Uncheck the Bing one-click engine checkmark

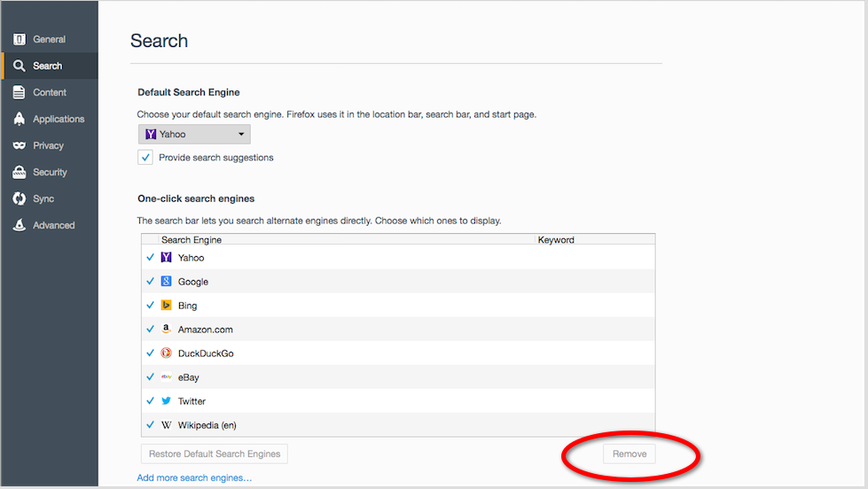click(150, 305)
